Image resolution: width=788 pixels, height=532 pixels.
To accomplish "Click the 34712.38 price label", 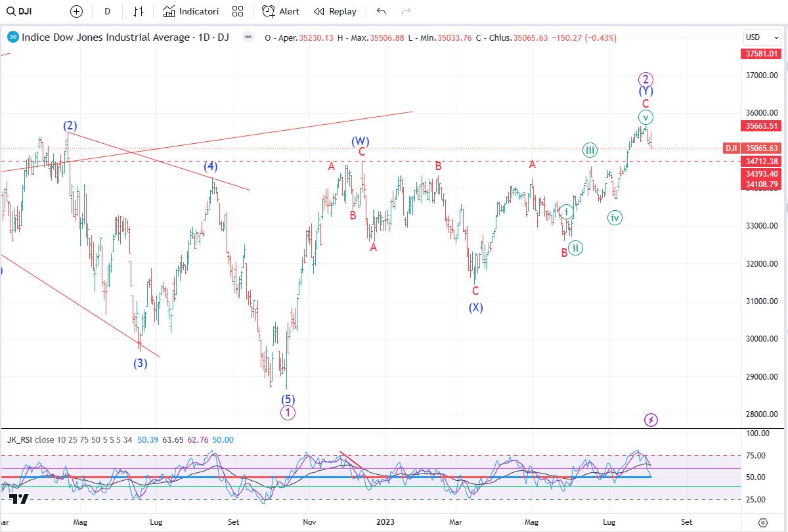I will pos(762,162).
